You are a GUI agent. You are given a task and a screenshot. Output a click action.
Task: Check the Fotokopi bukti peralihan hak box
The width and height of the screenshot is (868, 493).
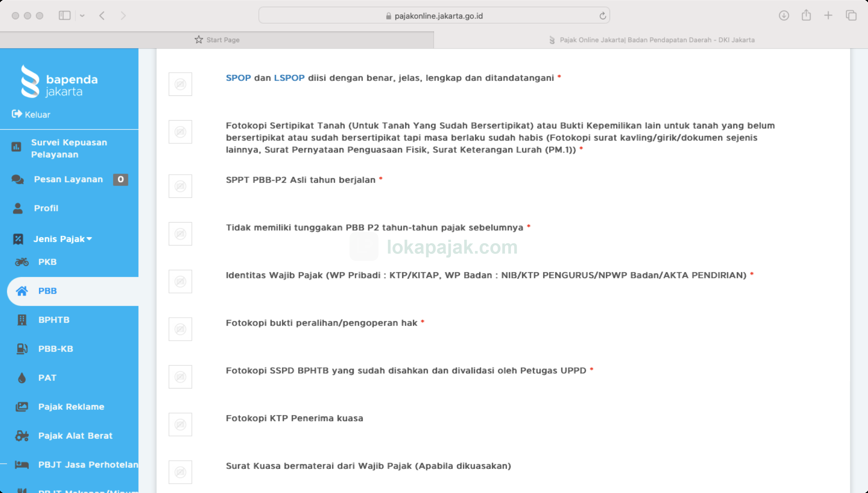point(180,329)
